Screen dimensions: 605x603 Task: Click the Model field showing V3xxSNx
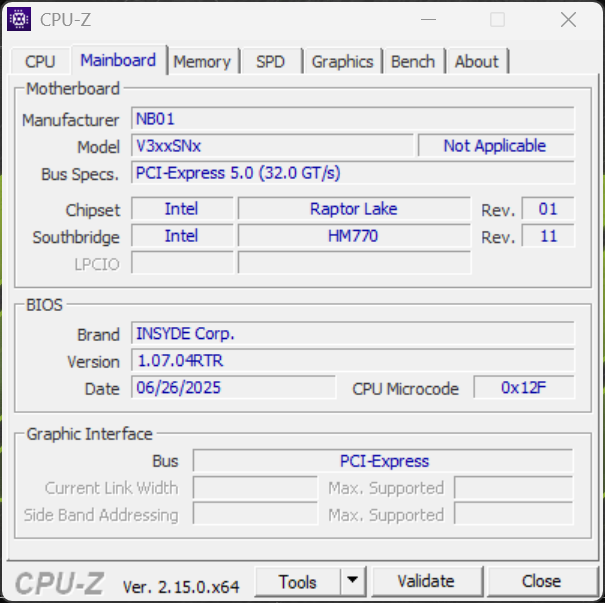coord(272,145)
